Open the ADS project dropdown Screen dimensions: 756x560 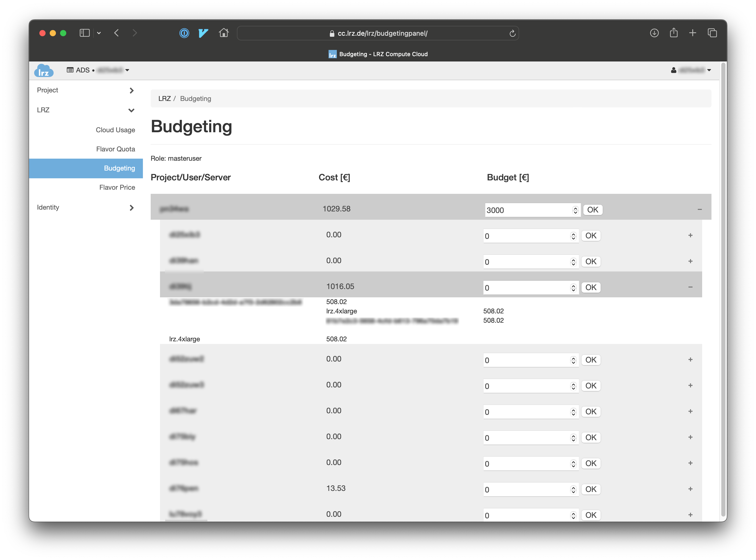98,70
